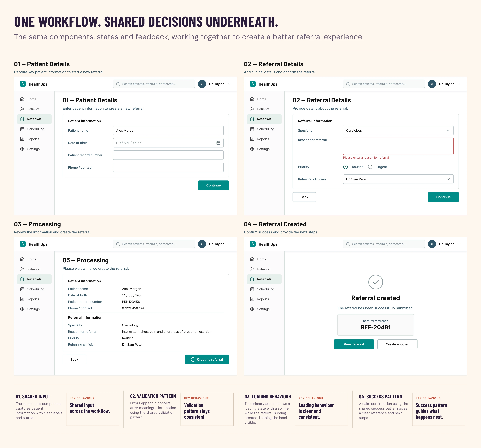Click the HealthOps logo in Patient Details panel
This screenshot has width=481, height=448.
[x=23, y=84]
